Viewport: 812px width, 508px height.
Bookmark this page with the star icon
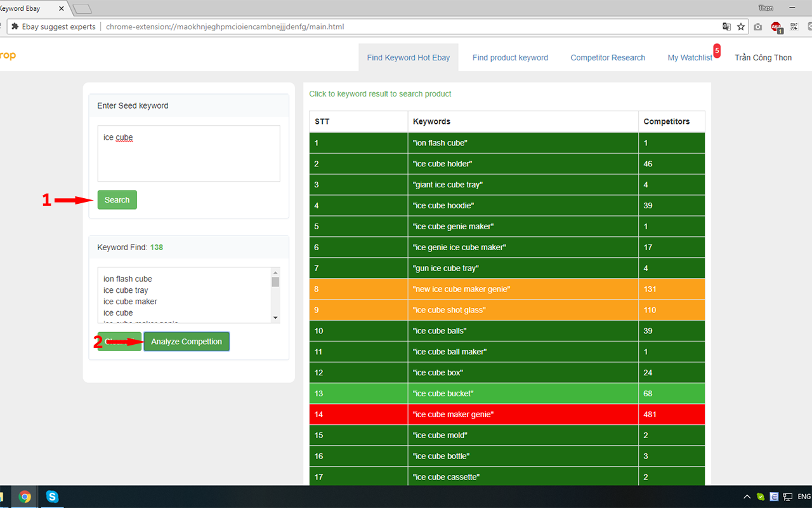741,27
